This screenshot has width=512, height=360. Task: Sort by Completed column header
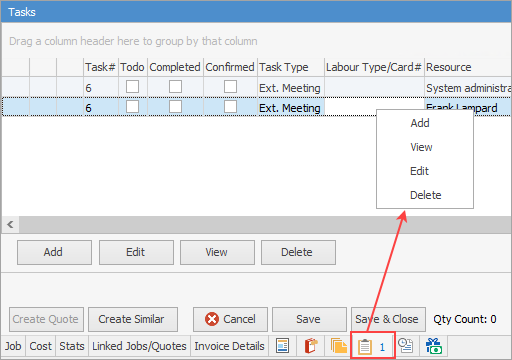pyautogui.click(x=175, y=67)
